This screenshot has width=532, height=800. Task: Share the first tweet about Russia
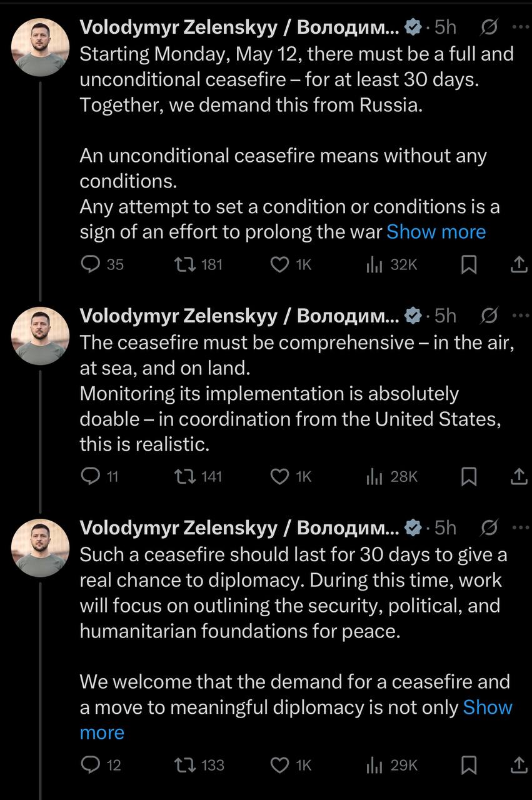(518, 265)
